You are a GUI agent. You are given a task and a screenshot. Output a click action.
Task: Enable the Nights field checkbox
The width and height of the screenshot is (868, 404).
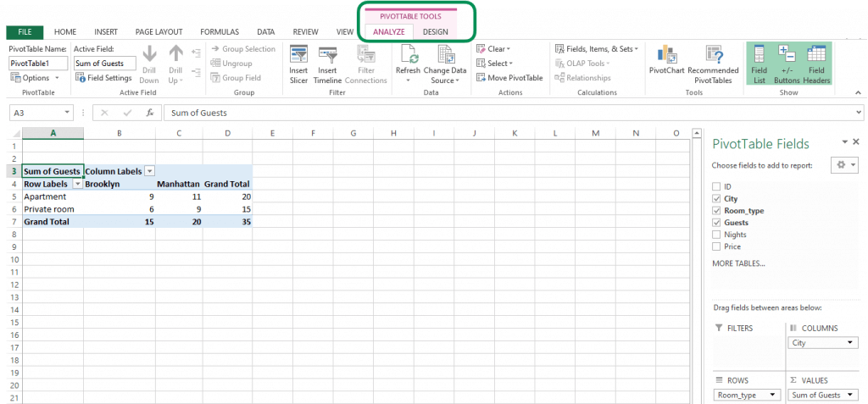[717, 235]
